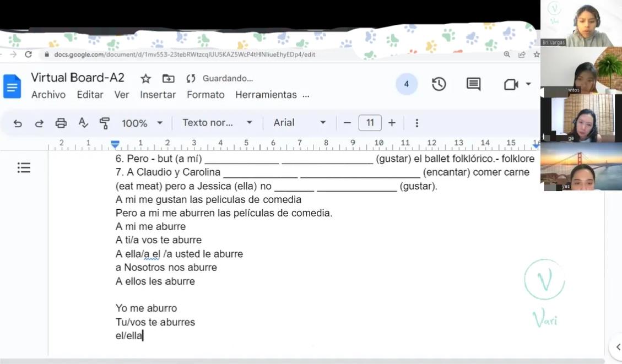Click the spell check icon
622x364 pixels.
click(83, 123)
